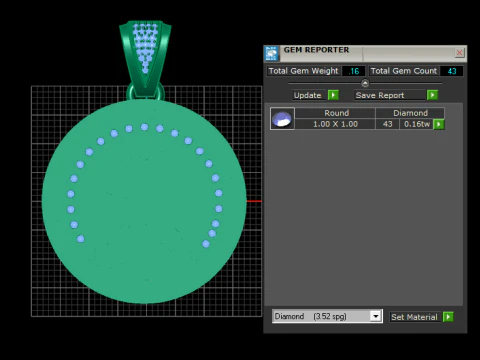480x360 pixels.
Task: Click the Round shape header cell
Action: click(x=336, y=113)
